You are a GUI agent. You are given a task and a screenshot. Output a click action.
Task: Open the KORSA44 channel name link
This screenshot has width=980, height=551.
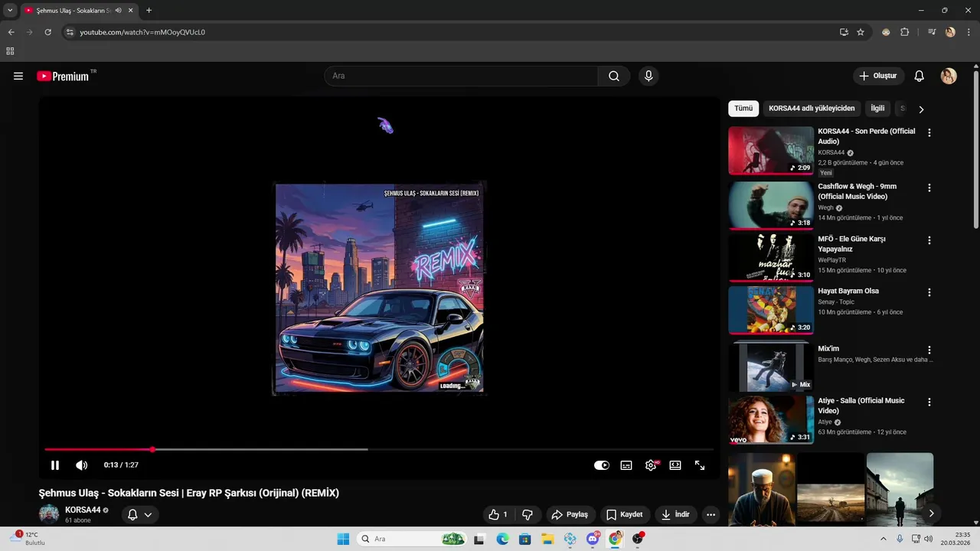83,510
